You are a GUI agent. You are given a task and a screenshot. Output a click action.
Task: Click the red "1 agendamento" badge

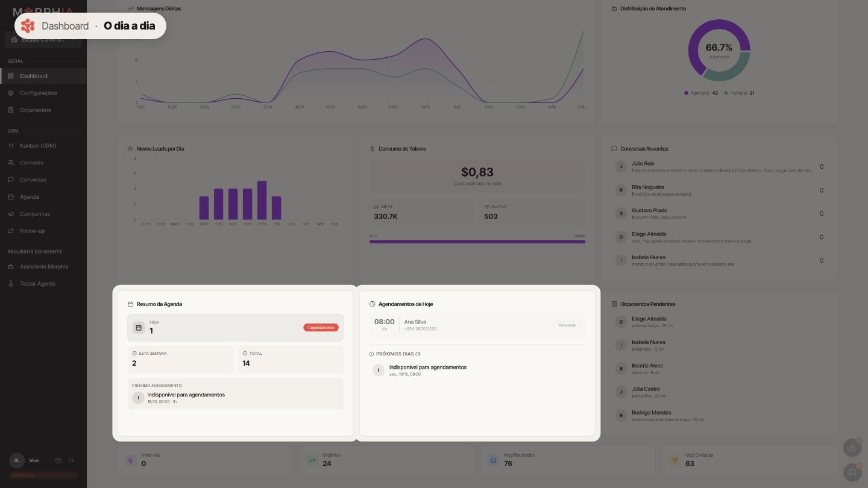click(x=321, y=328)
